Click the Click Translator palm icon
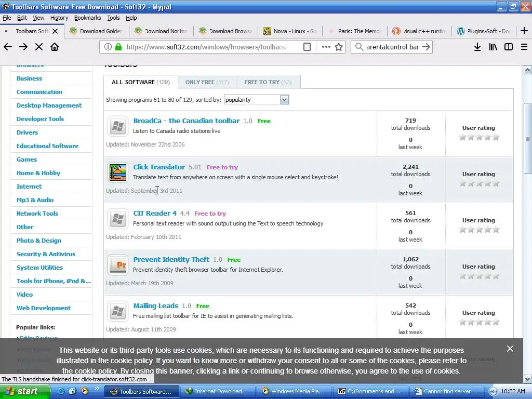This screenshot has height=399, width=532. tap(118, 172)
